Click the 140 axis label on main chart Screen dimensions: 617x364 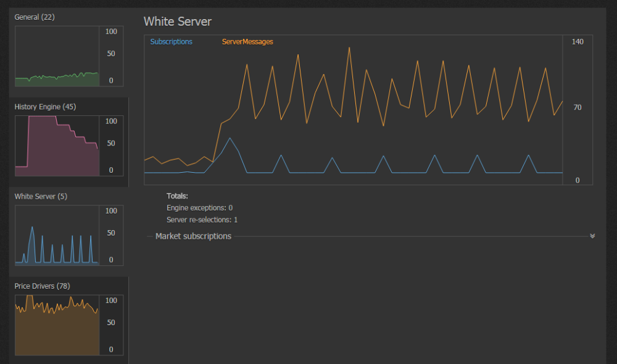coord(578,42)
